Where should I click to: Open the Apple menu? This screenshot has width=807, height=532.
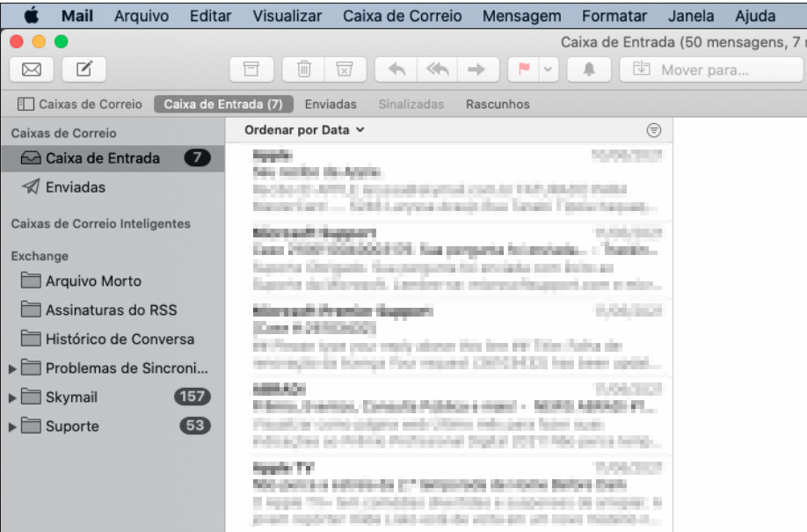(x=32, y=16)
